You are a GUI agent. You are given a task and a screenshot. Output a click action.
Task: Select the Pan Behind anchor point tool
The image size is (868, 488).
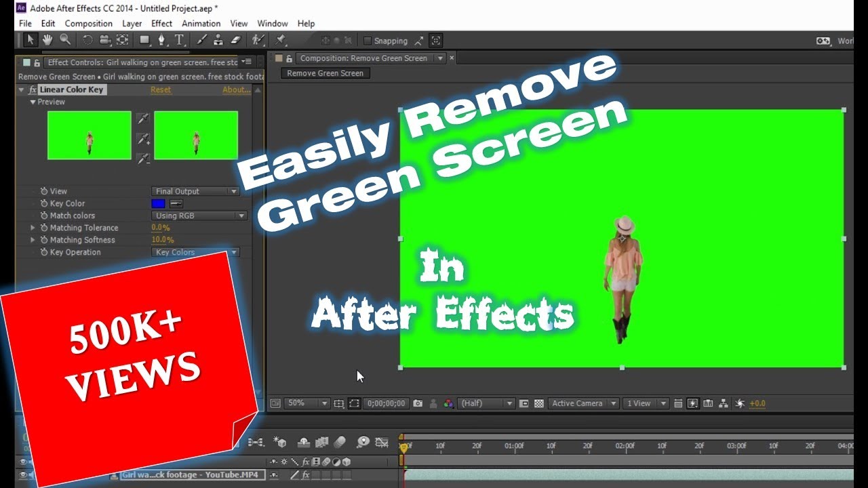[122, 40]
